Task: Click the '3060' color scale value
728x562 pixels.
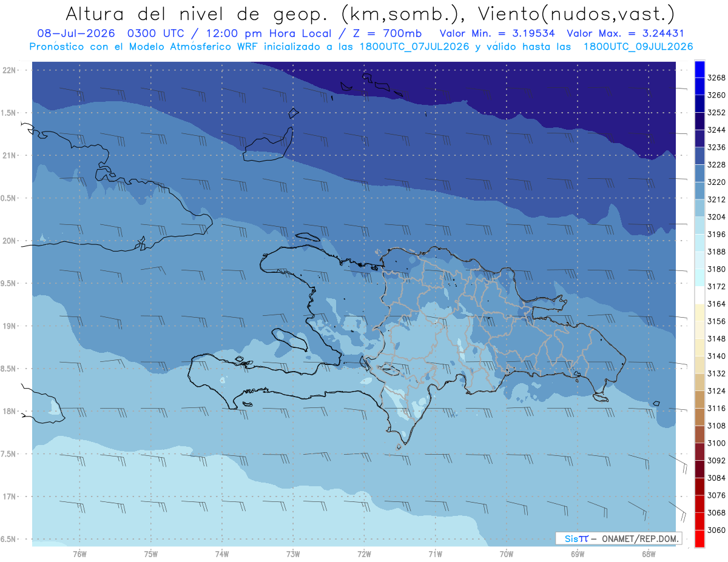Action: tap(716, 530)
